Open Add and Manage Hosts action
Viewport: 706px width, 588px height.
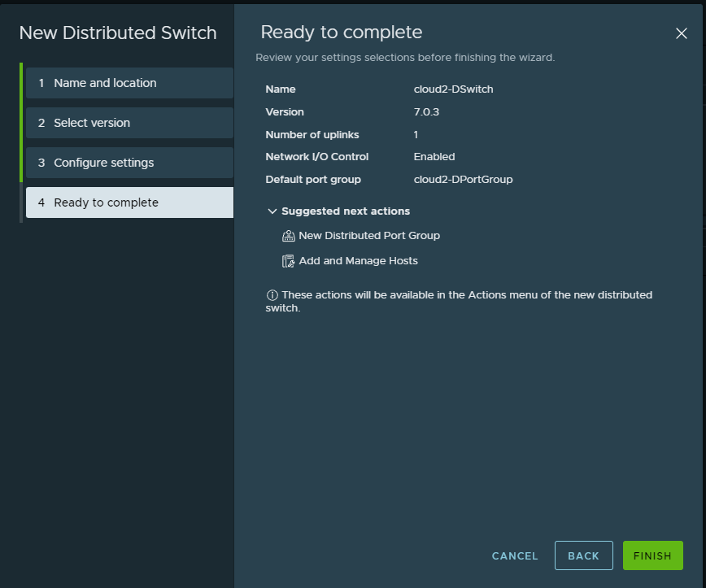coord(359,261)
